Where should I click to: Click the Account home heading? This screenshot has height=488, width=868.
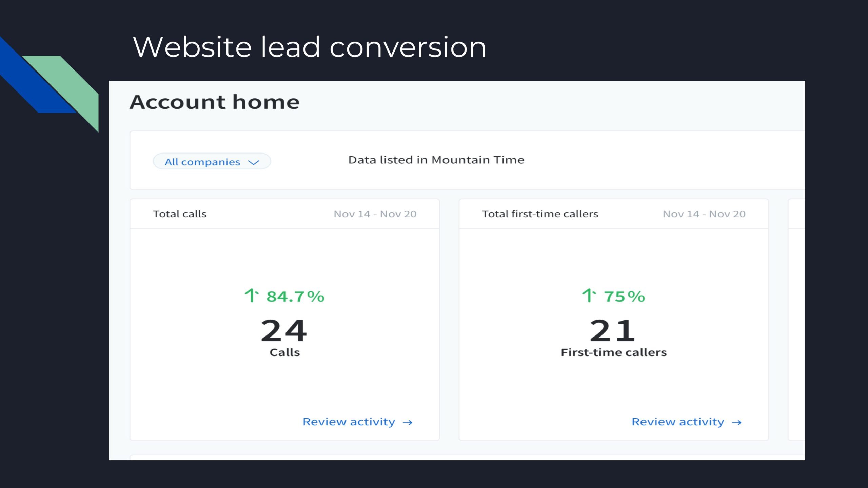pos(215,102)
